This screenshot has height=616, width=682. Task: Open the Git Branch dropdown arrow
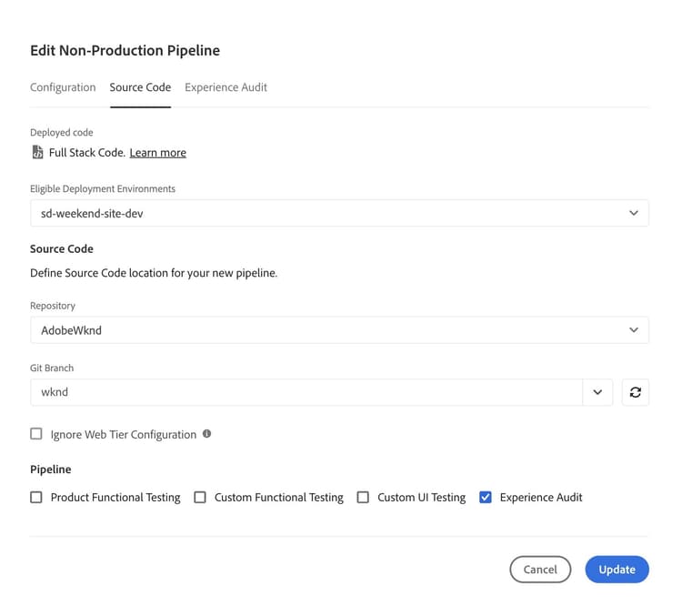tap(597, 392)
